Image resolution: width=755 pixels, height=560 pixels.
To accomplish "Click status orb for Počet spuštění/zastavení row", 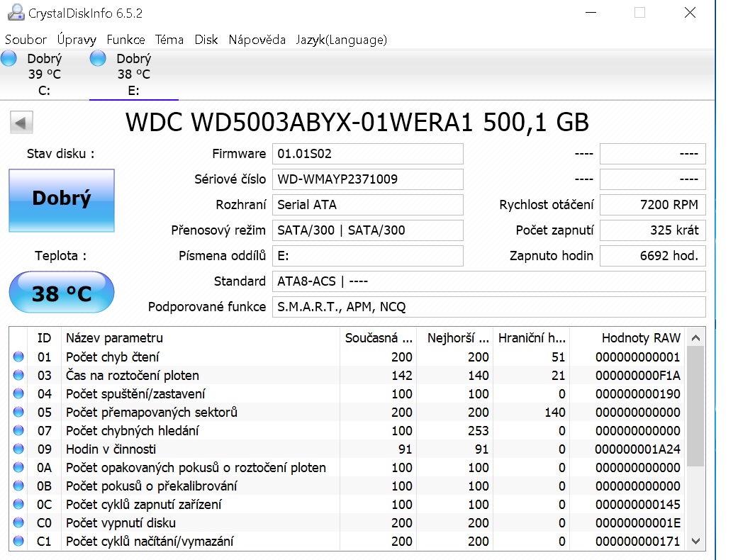I will point(18,394).
